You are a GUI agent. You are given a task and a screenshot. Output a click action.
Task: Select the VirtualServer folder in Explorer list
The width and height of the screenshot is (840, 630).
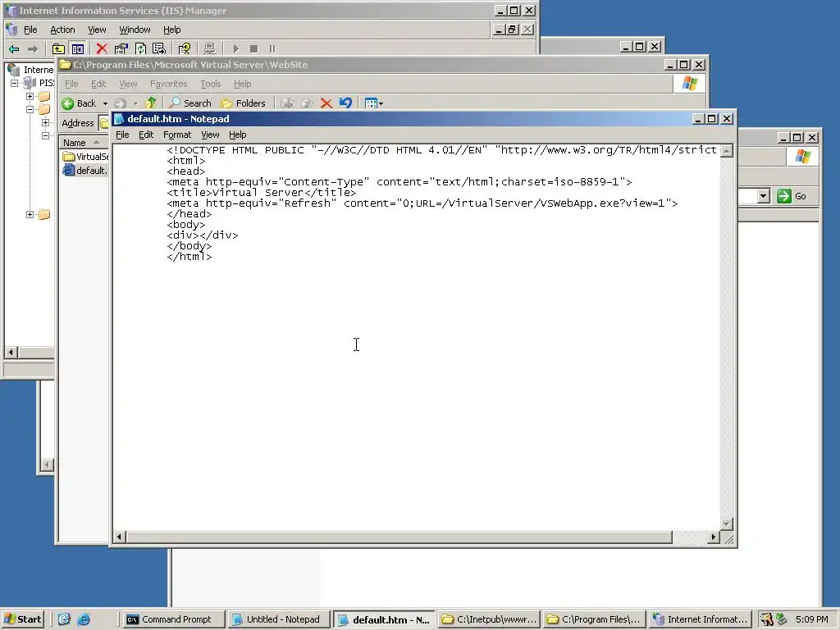coord(85,157)
